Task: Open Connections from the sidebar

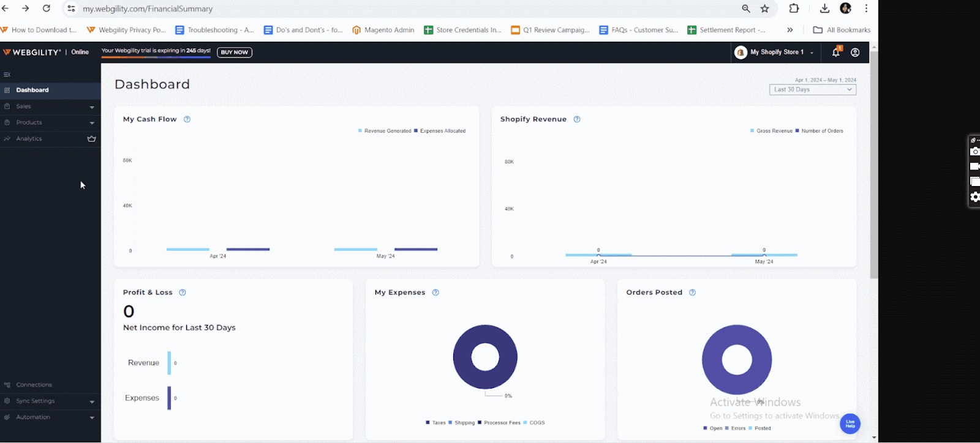Action: (34, 385)
